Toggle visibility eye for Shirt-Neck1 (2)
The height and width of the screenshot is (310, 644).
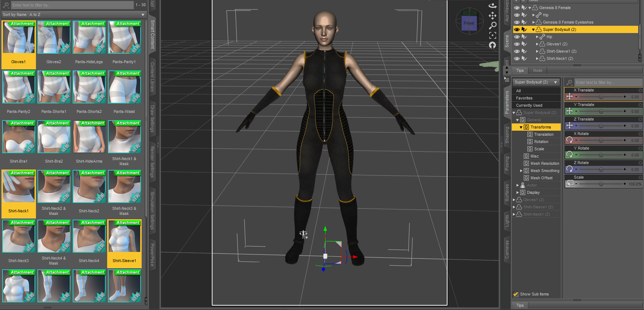tap(517, 58)
